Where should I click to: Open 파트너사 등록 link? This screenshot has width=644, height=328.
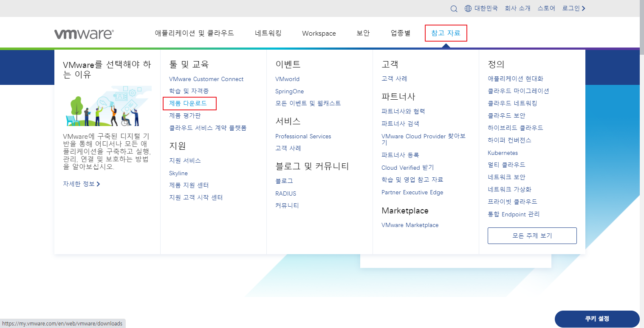[x=400, y=155]
